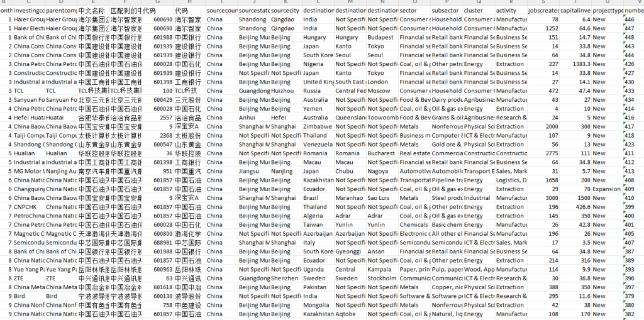Click the 'Budapest' city cell
644x320 pixels.
click(x=381, y=38)
